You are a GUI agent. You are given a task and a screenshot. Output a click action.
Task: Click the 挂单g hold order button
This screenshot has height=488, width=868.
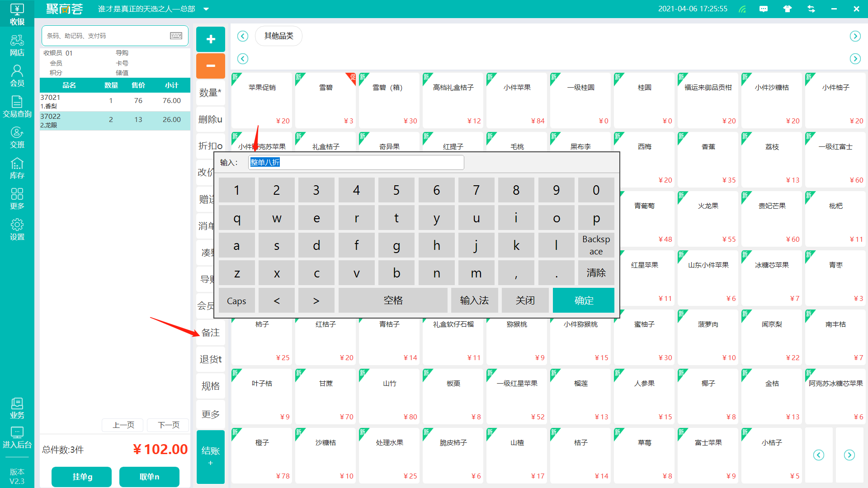pos(82,477)
